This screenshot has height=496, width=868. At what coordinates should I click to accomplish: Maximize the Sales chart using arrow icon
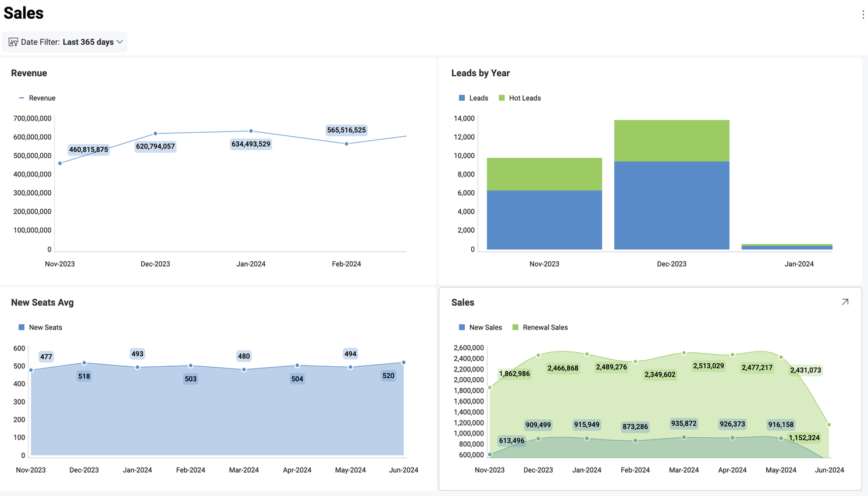click(x=845, y=302)
